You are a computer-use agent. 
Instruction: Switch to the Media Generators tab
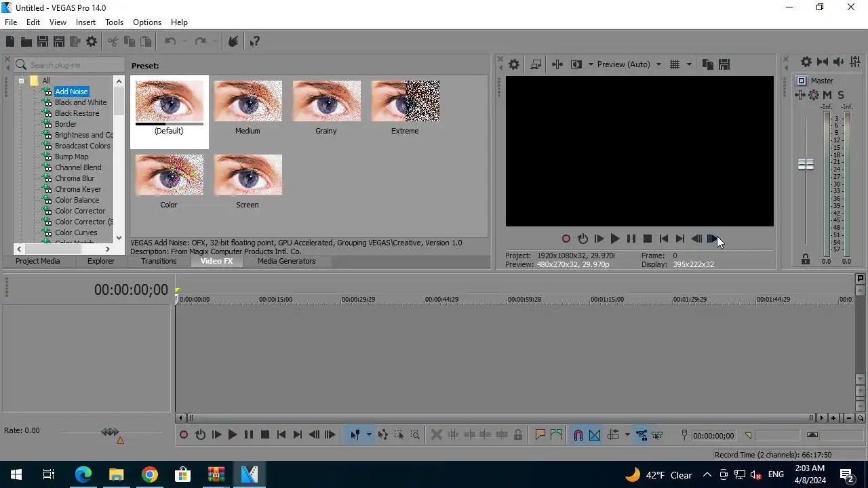point(286,261)
